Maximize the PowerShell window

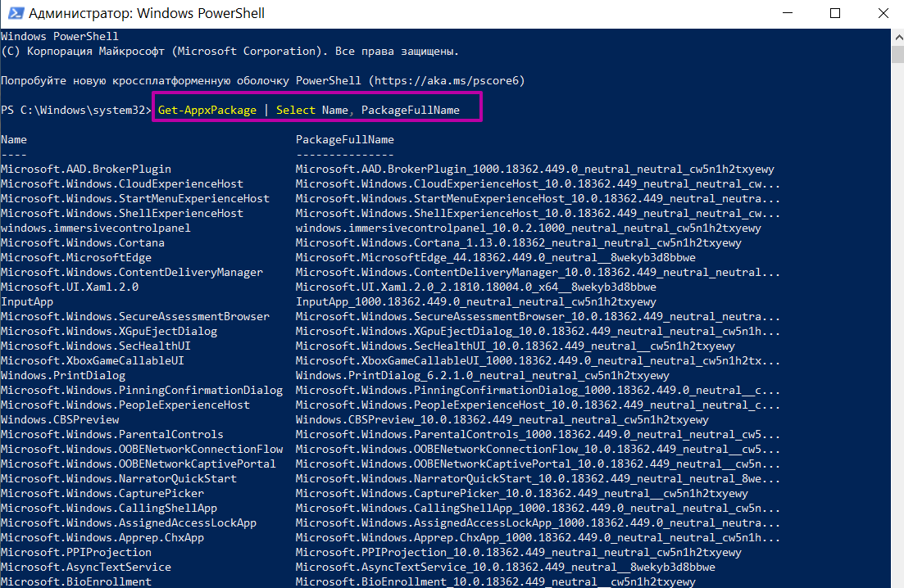pos(835,13)
